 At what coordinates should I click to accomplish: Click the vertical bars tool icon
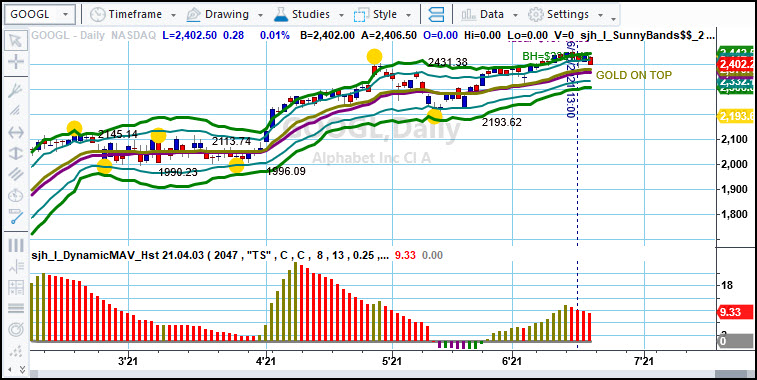coord(15,245)
